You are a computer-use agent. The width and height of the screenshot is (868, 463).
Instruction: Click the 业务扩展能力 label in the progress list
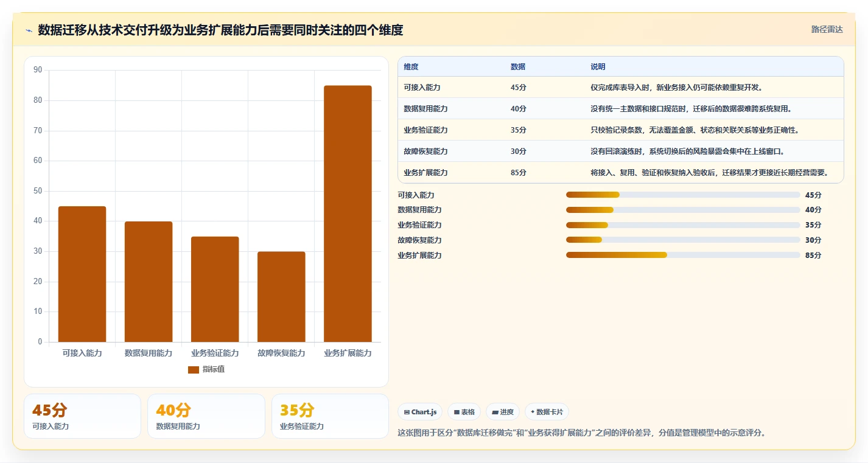[x=419, y=256]
